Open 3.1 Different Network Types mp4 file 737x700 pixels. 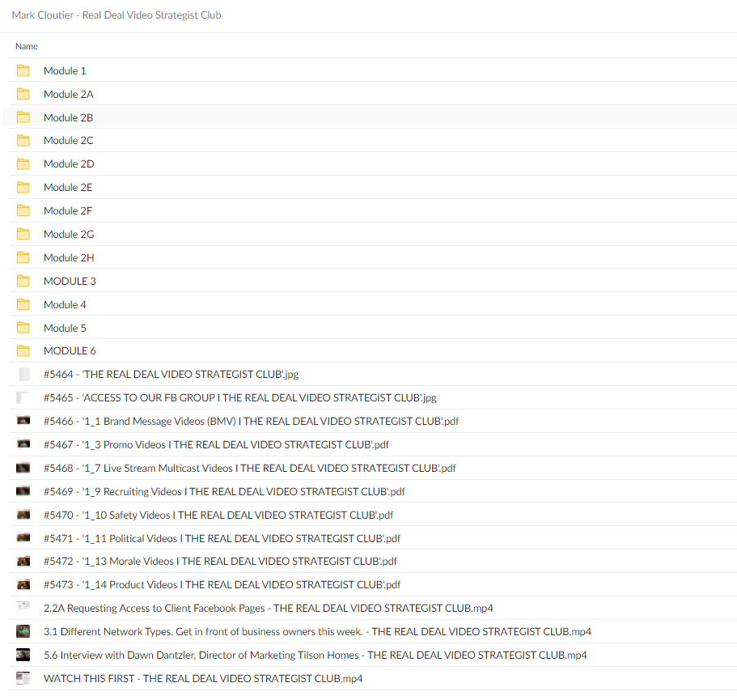pos(317,632)
